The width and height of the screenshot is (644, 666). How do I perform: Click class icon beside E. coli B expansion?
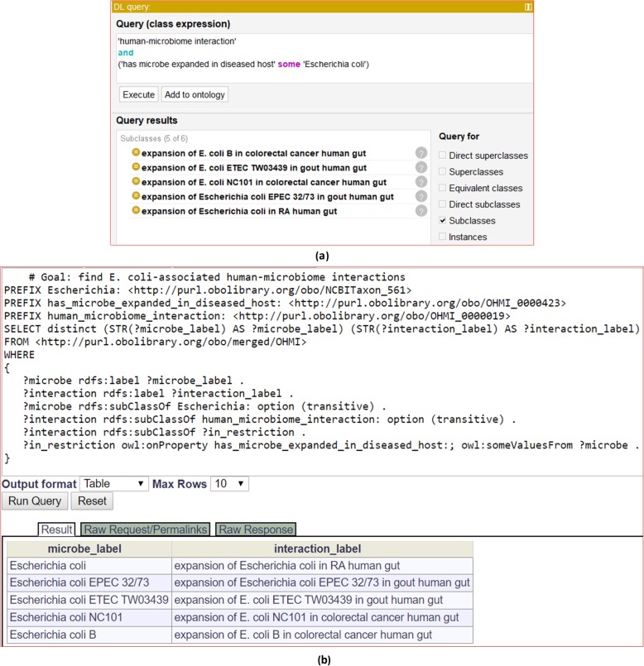coord(136,153)
